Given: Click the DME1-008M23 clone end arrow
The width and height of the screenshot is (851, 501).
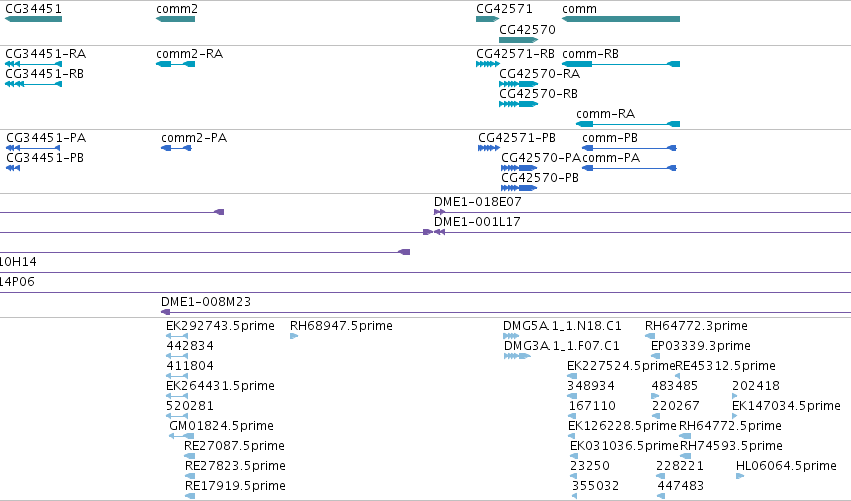Looking at the screenshot, I should pos(166,312).
